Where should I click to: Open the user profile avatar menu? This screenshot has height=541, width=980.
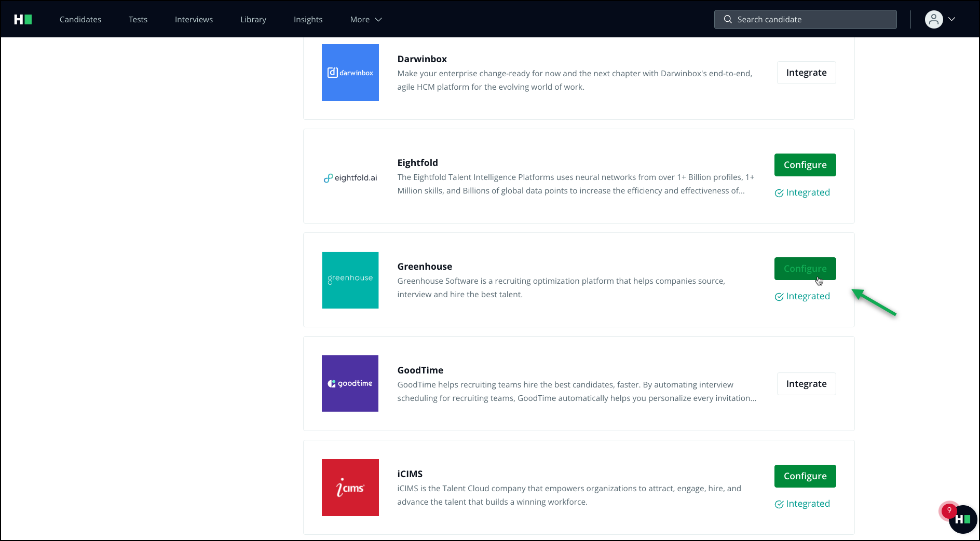pos(934,19)
